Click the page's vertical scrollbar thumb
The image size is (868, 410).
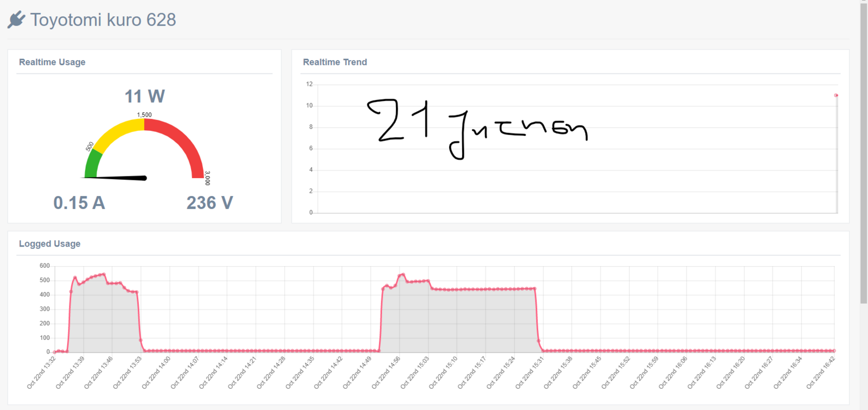click(x=864, y=153)
